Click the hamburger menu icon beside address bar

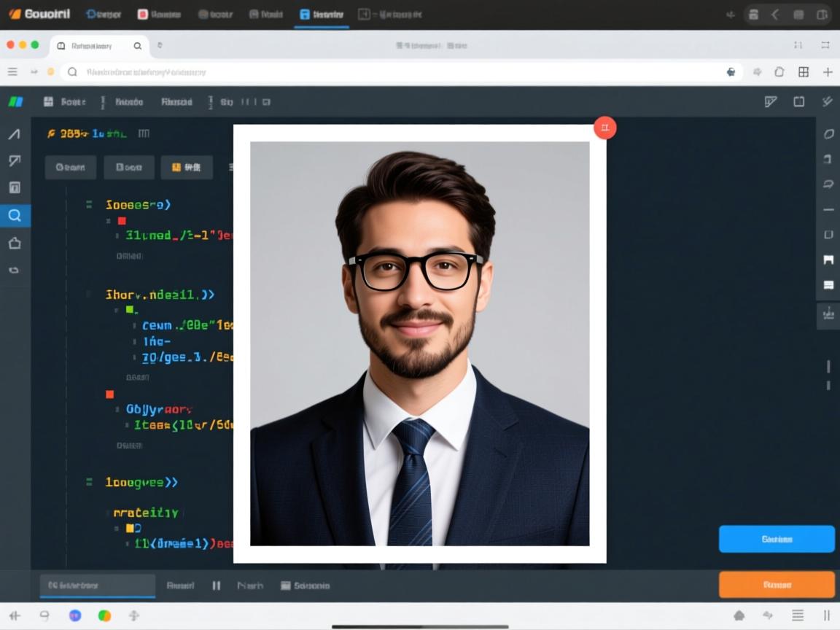point(12,72)
